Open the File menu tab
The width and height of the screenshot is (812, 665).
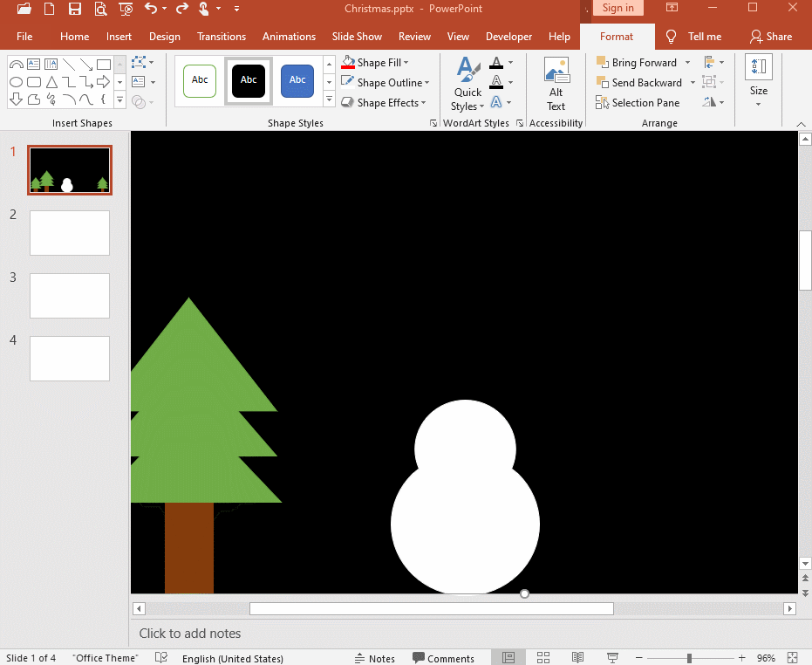point(24,37)
